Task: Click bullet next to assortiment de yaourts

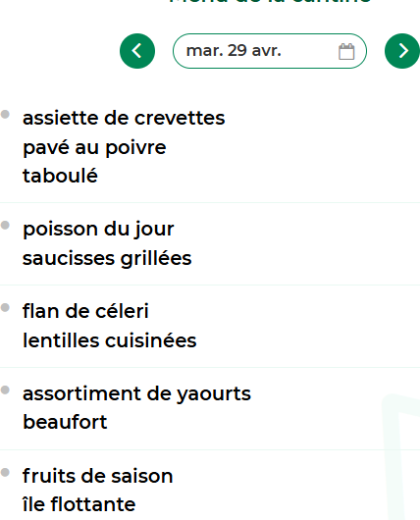Action: [x=5, y=390]
